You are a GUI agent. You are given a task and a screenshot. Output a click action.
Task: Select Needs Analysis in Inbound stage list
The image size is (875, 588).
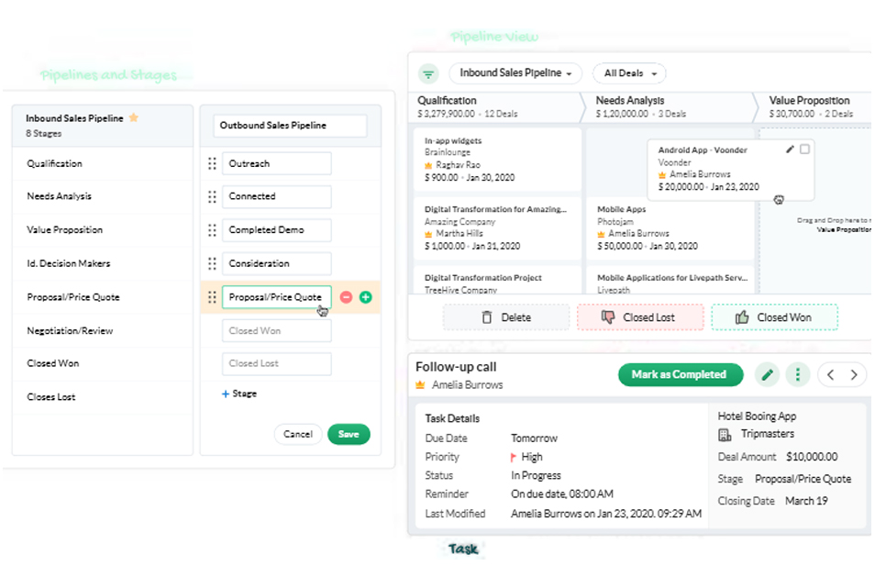(x=103, y=196)
